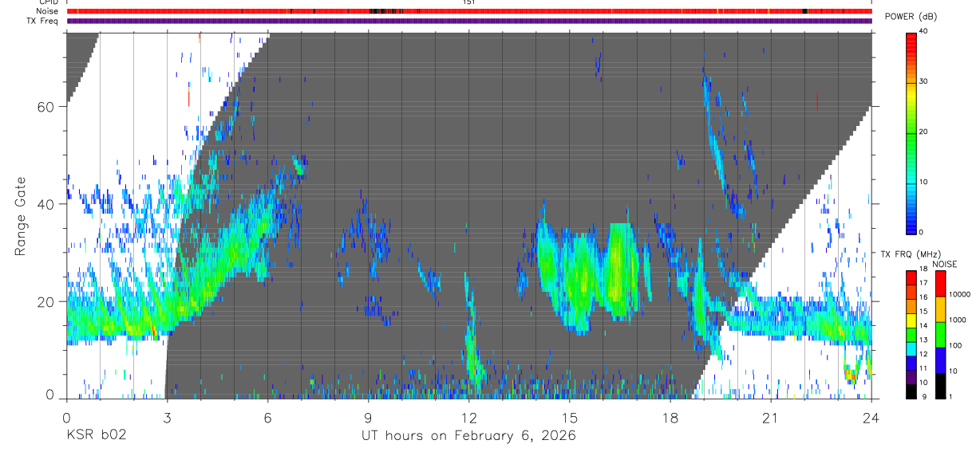Click the 'NOISE' legend title
Screen dimensions: 980x452
945,264
